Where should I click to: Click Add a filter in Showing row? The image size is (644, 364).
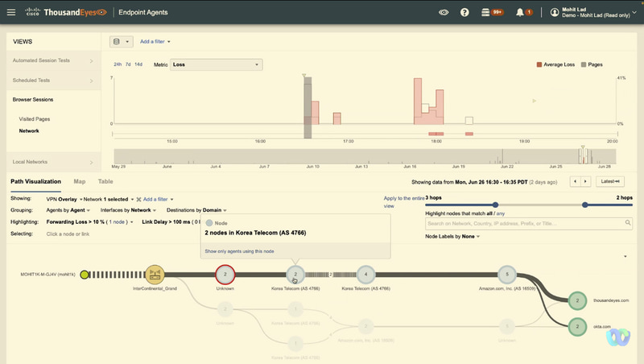[158, 199]
